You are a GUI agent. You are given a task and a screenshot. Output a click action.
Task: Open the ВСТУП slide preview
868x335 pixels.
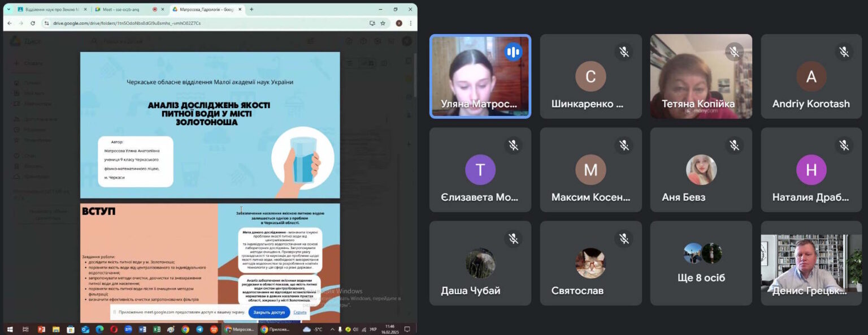click(x=210, y=263)
